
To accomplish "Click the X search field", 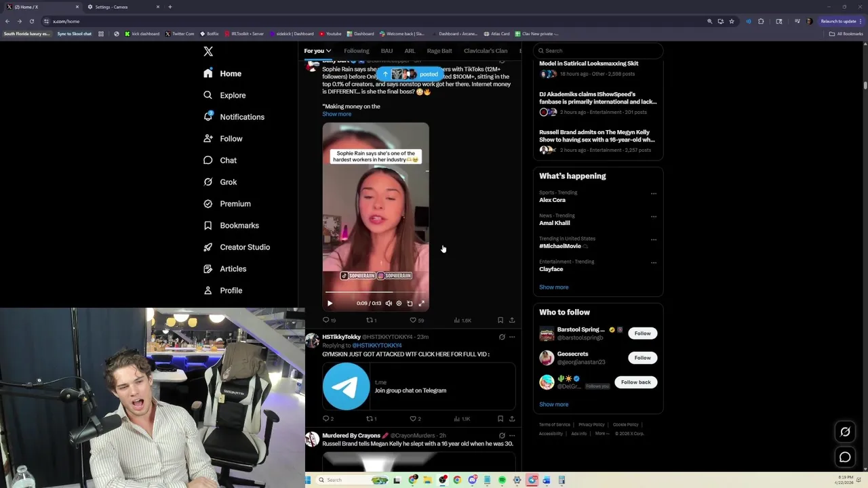I will pos(598,51).
